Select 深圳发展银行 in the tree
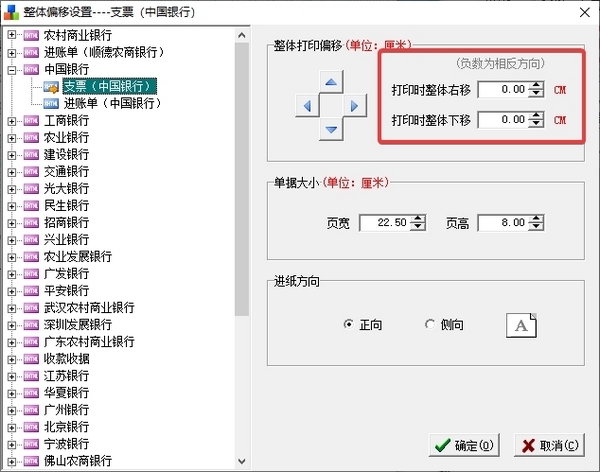Image resolution: width=600 pixels, height=472 pixels. (78, 325)
